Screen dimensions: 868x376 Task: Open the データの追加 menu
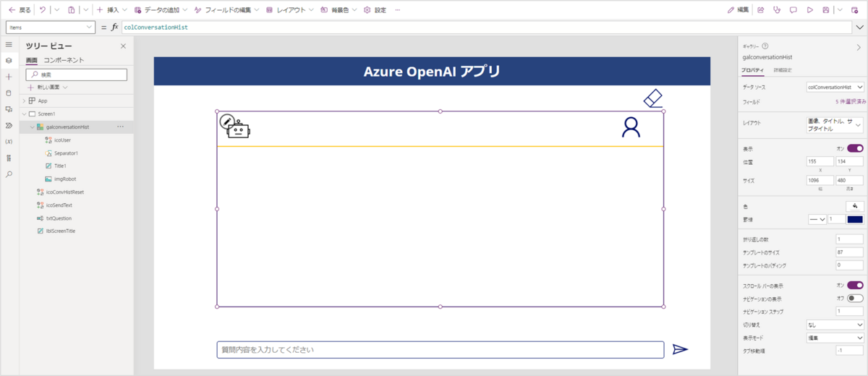[x=161, y=10]
